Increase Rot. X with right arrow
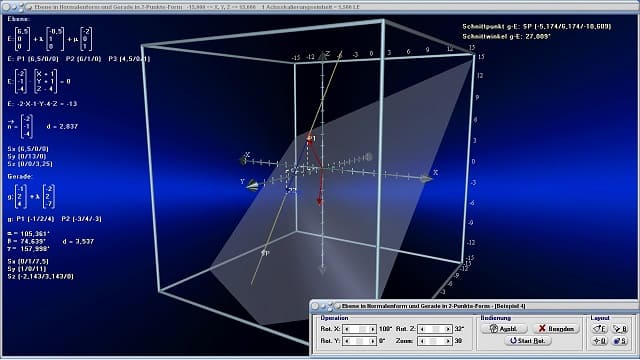Screen dimensions: 640x360 click(x=372, y=329)
